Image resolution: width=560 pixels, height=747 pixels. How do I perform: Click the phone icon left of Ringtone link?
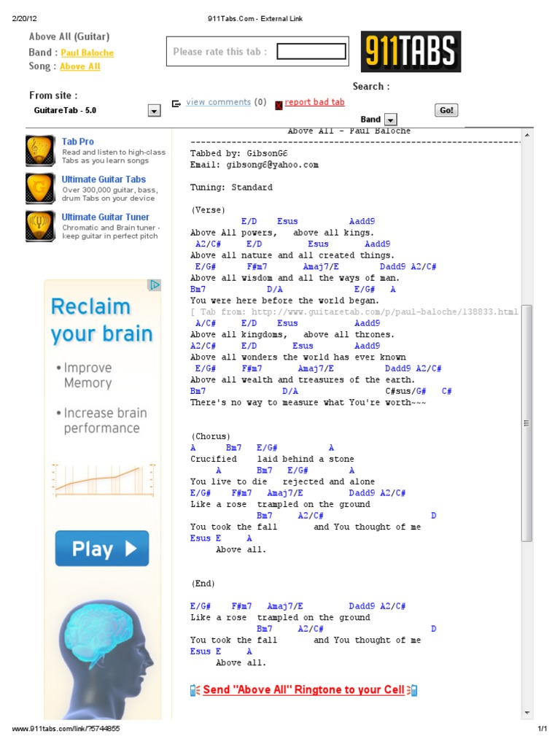pyautogui.click(x=195, y=690)
